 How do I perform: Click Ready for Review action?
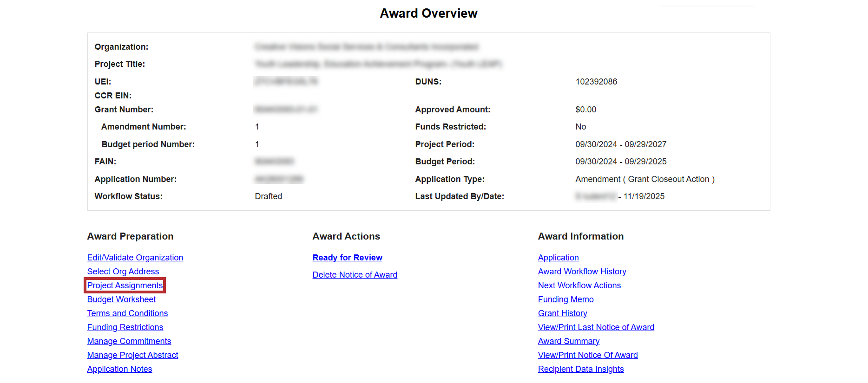tap(347, 258)
